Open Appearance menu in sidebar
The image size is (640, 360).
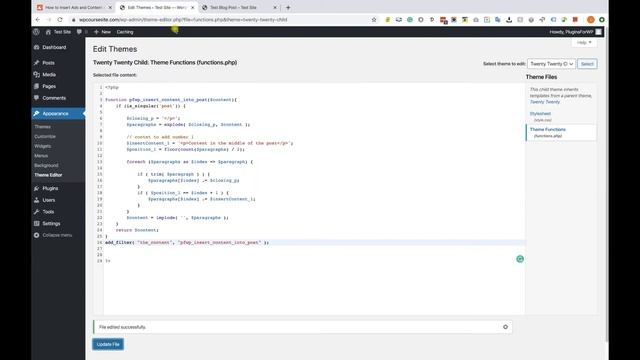click(x=56, y=113)
